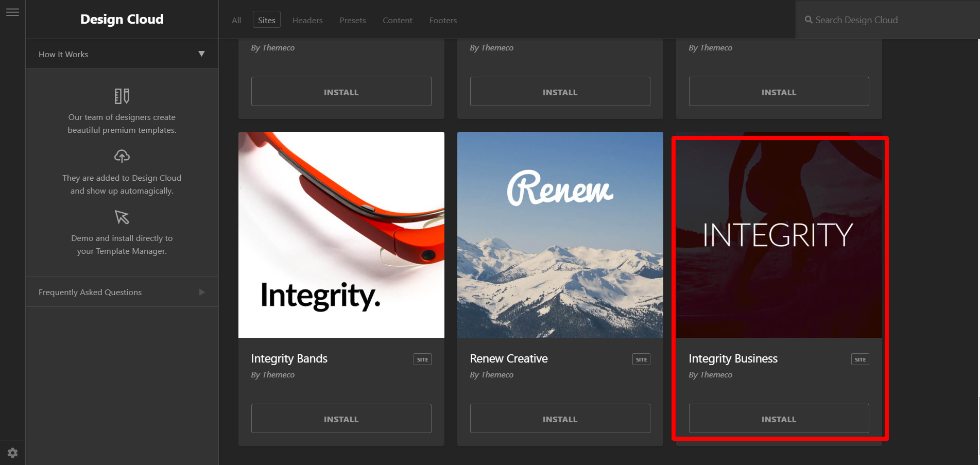The image size is (980, 465).
Task: Open the dark red INTEGRITY thumbnail
Action: (x=779, y=235)
